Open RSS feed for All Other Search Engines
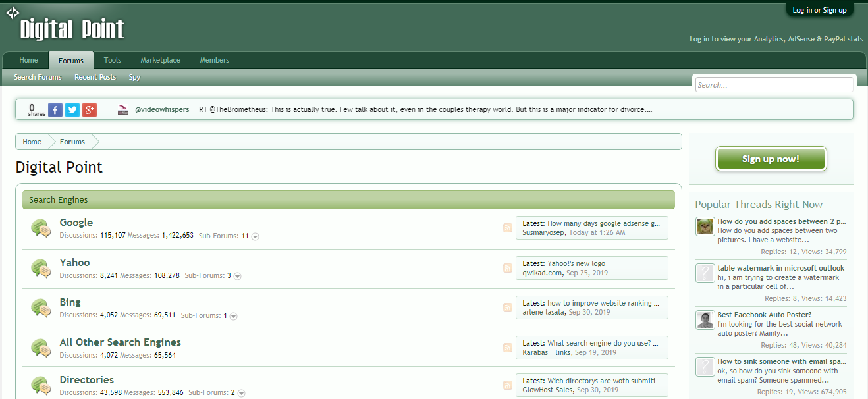868x399 pixels. pos(508,348)
